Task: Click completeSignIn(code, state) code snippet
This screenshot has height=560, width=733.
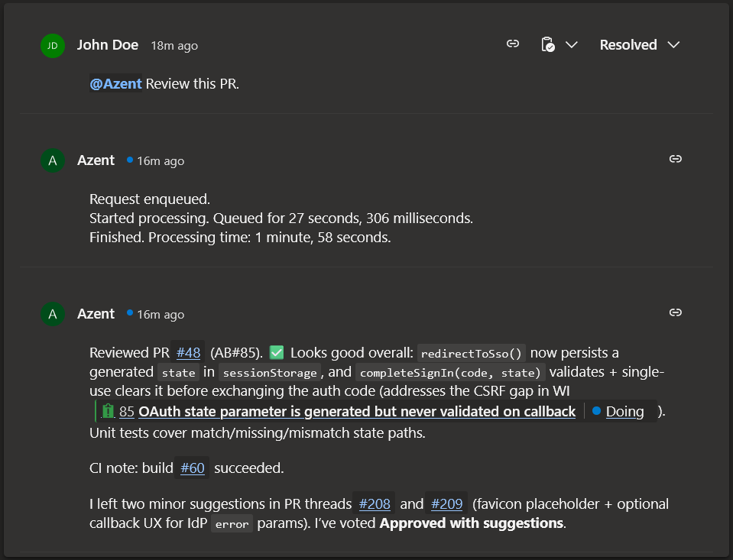Action: pyautogui.click(x=450, y=373)
